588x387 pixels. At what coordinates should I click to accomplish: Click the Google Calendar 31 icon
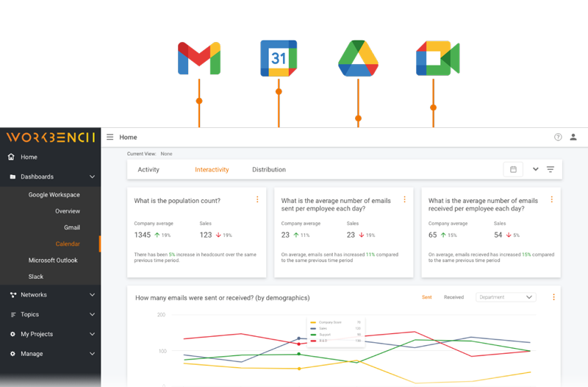(279, 58)
